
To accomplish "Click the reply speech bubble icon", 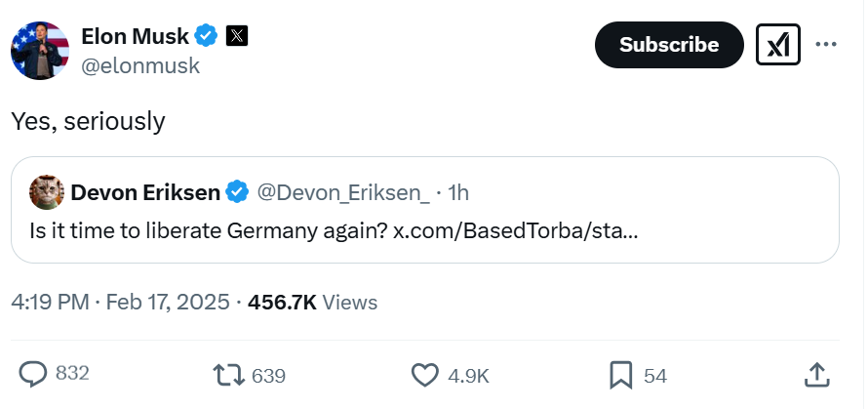I will click(x=33, y=374).
